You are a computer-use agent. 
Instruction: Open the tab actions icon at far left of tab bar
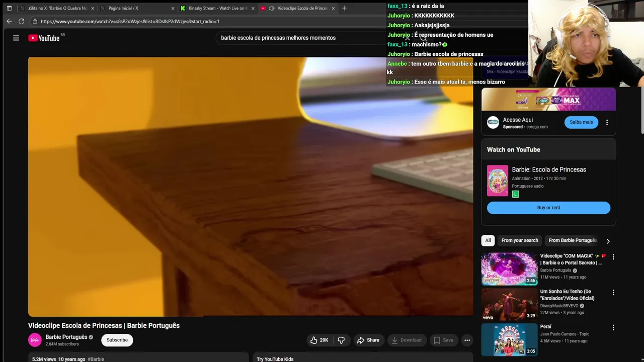tap(9, 8)
